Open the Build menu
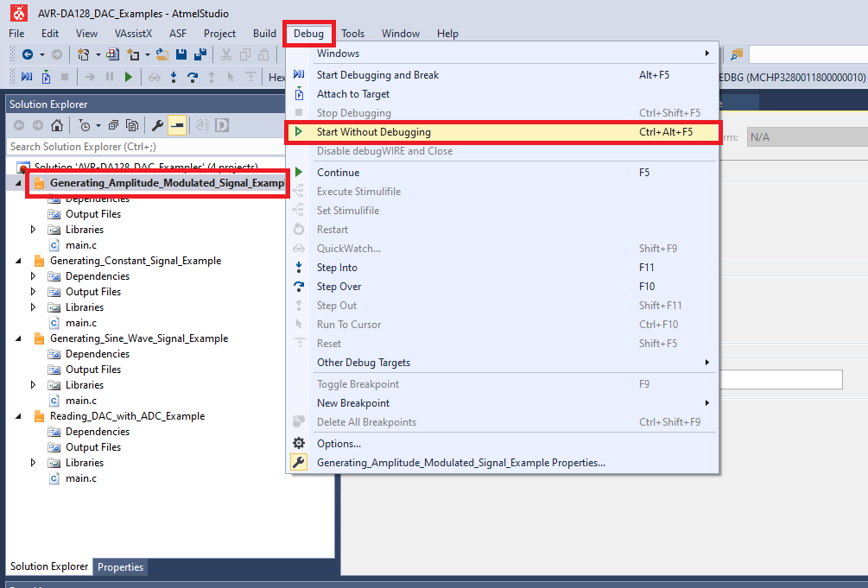This screenshot has width=868, height=588. (x=264, y=34)
